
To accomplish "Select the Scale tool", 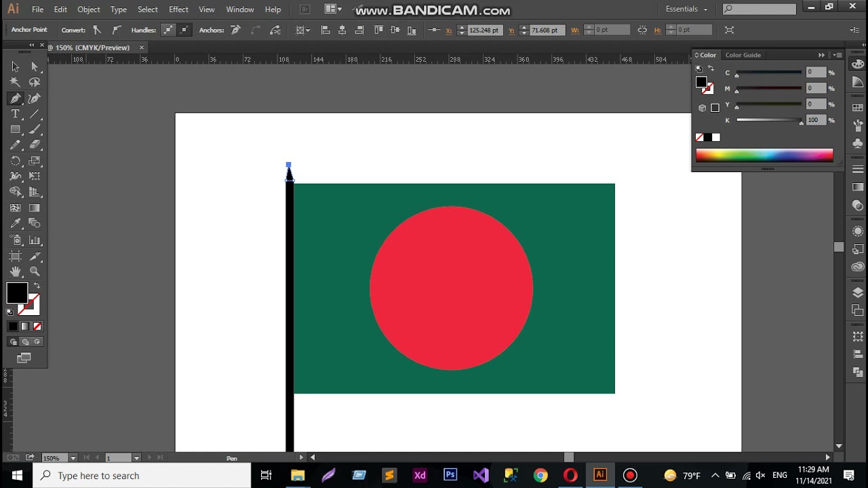I will 35,161.
